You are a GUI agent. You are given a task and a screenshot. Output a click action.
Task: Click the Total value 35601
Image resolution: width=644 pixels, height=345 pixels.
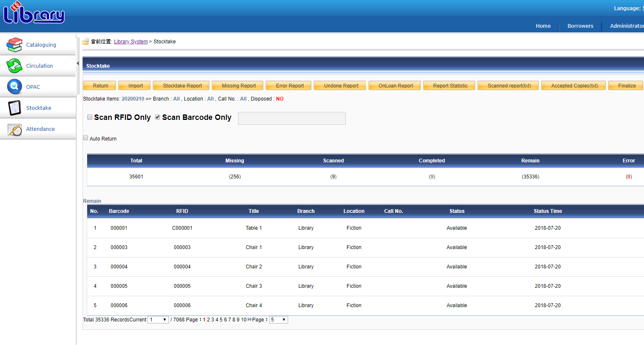[136, 177]
